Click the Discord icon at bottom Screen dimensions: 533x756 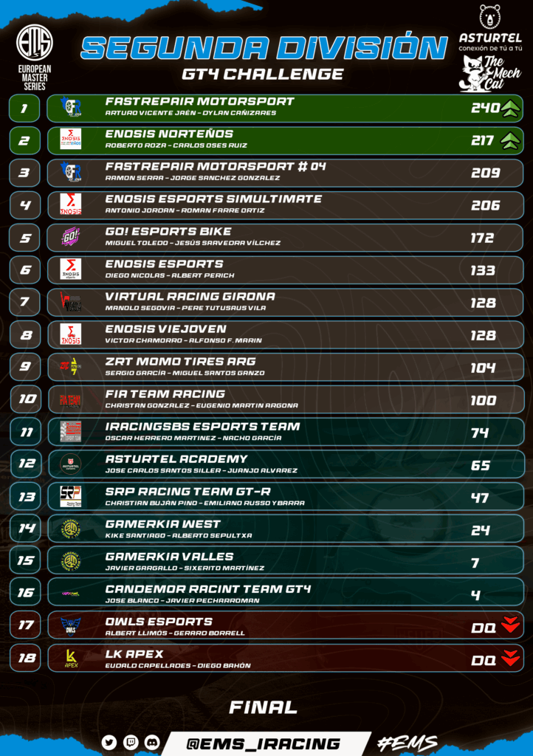152,742
